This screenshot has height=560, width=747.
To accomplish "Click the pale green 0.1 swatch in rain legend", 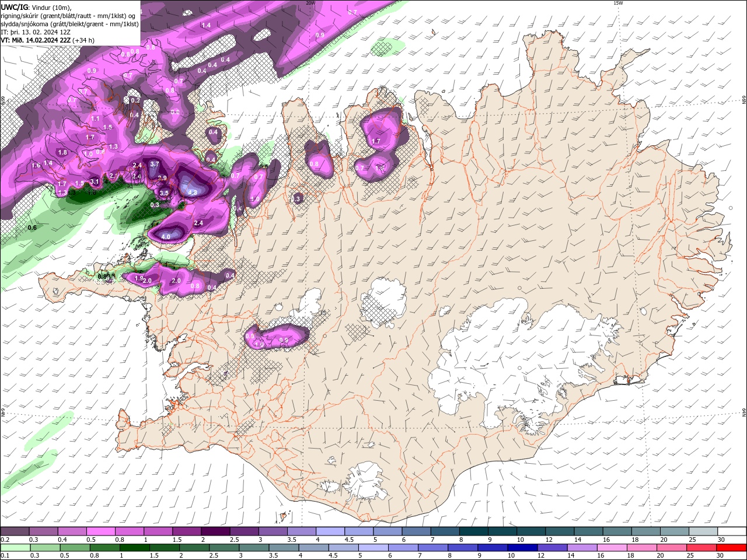I will [x=15, y=548].
